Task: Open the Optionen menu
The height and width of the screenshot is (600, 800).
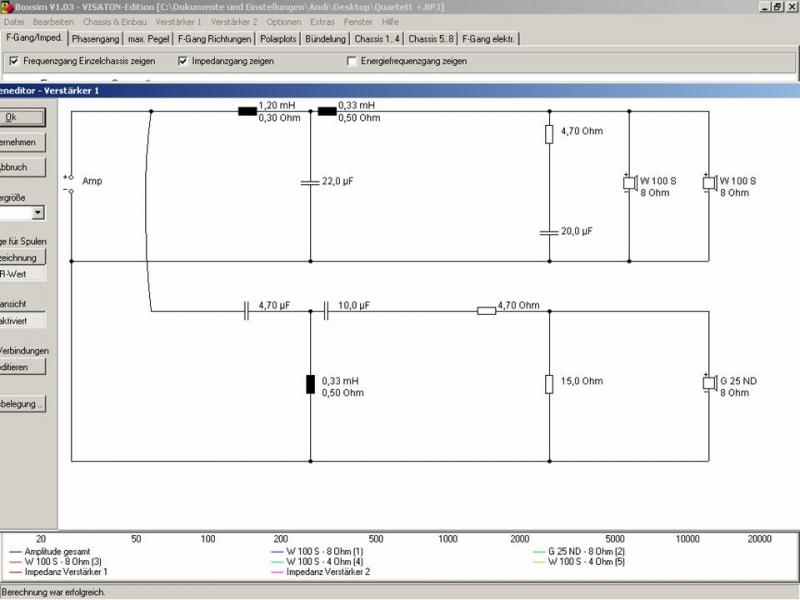Action: coord(284,22)
